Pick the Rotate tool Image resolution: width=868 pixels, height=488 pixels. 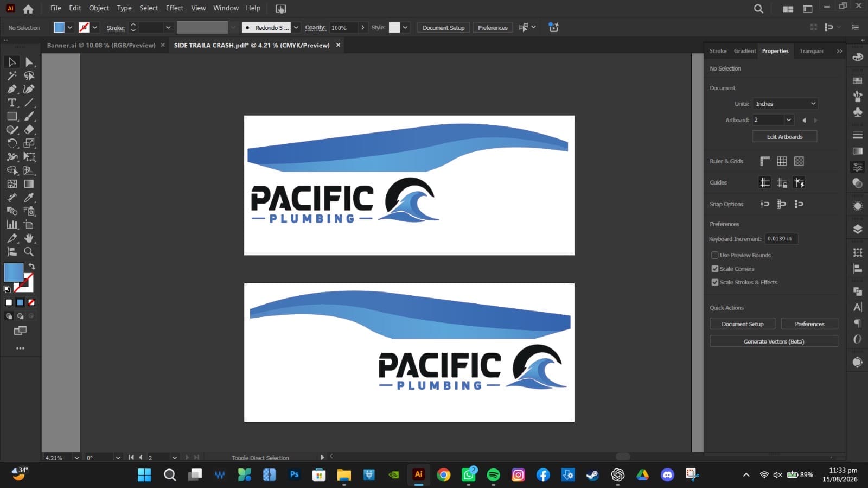click(x=12, y=143)
